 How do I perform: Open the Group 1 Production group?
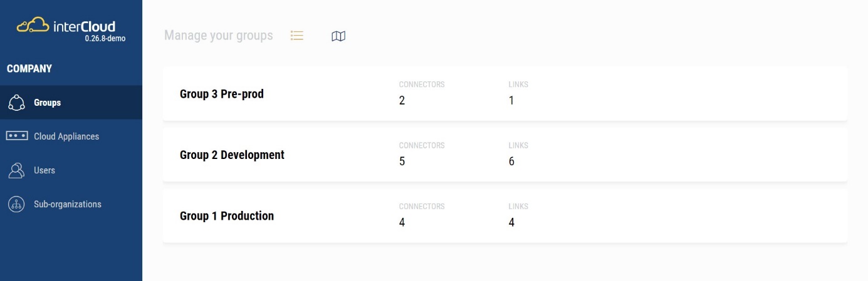click(227, 216)
